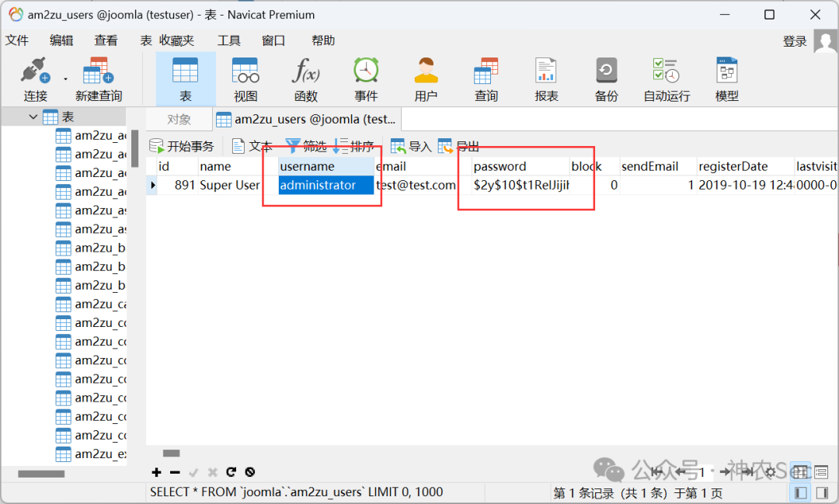Image resolution: width=839 pixels, height=504 pixels.
Task: Click the 事件 (Event) clock icon
Action: coord(366,70)
